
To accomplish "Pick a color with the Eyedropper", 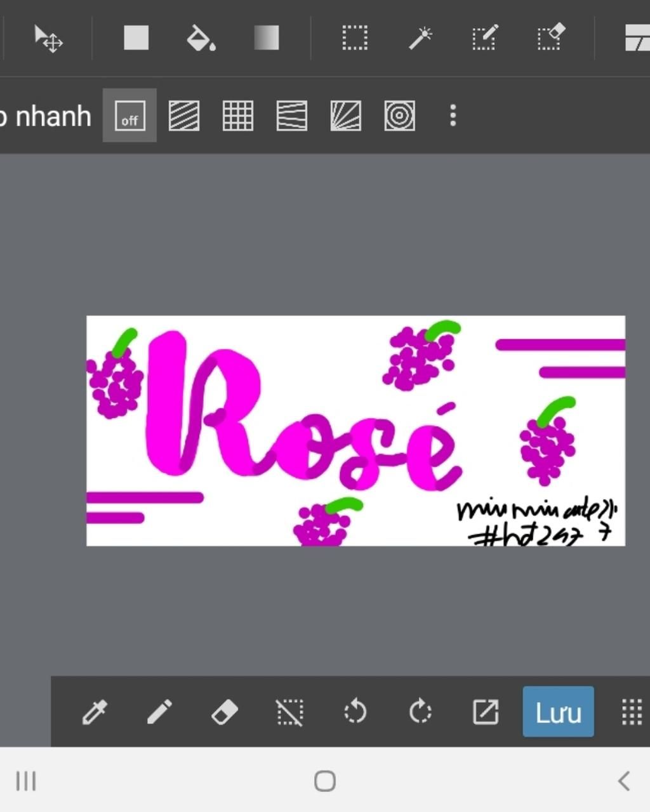I will click(95, 712).
